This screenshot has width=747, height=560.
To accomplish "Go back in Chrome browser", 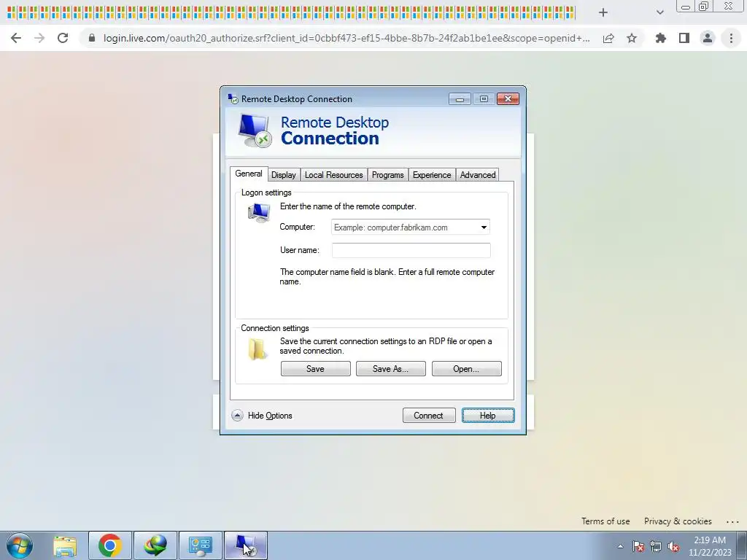I will pos(16,38).
